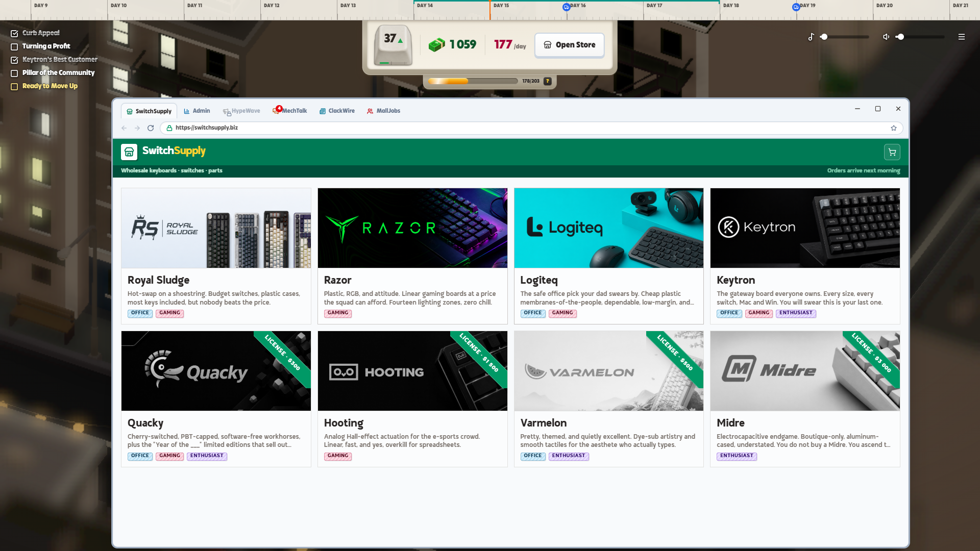Click the '177 /day' income value
Viewport: 980px width, 551px height.
(x=510, y=45)
